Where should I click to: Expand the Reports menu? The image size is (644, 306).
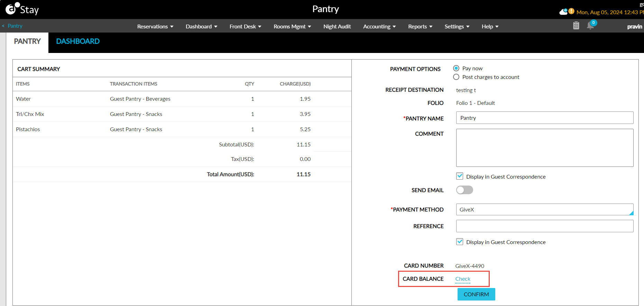point(420,27)
